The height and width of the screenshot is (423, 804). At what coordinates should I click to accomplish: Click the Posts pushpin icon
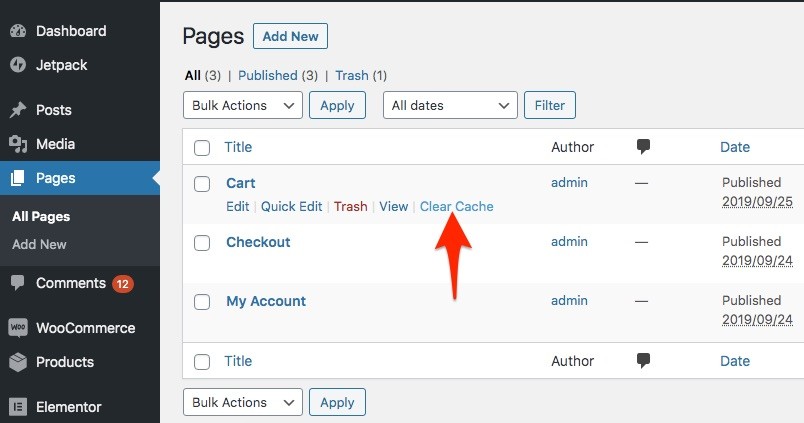[17, 110]
